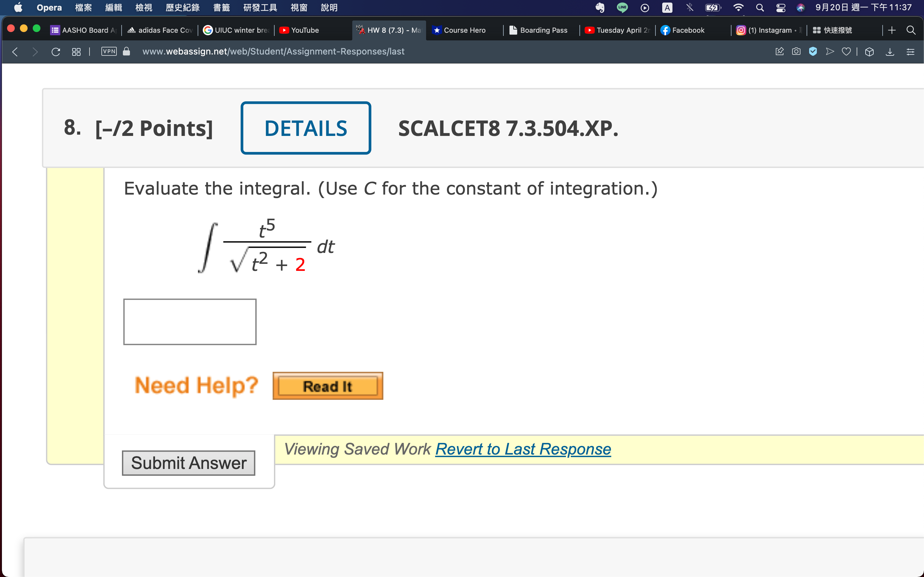Click the heart bookmark icon

coord(846,52)
